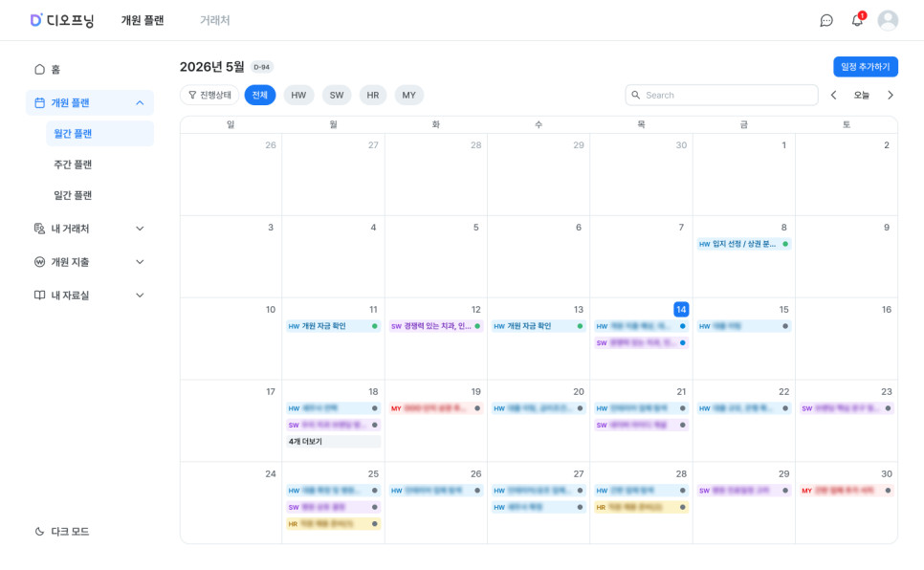Open 월간 플랜 in the sidebar
924x570 pixels.
point(99,134)
